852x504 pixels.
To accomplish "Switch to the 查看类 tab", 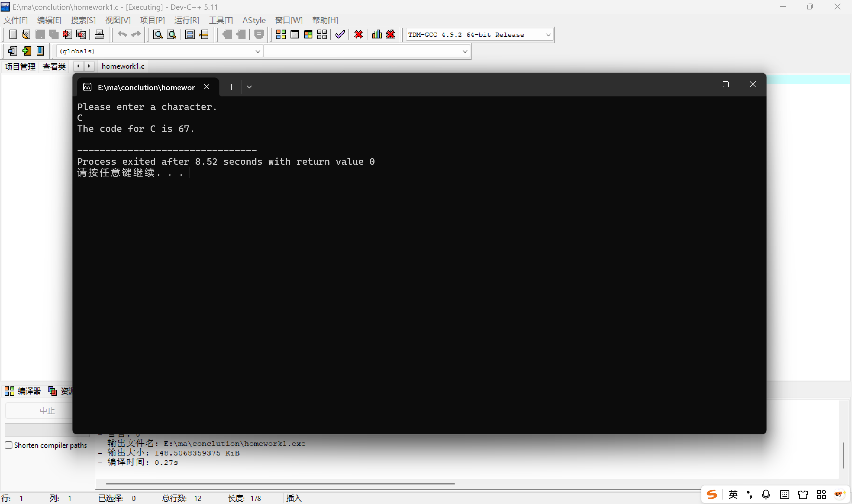I will click(54, 67).
